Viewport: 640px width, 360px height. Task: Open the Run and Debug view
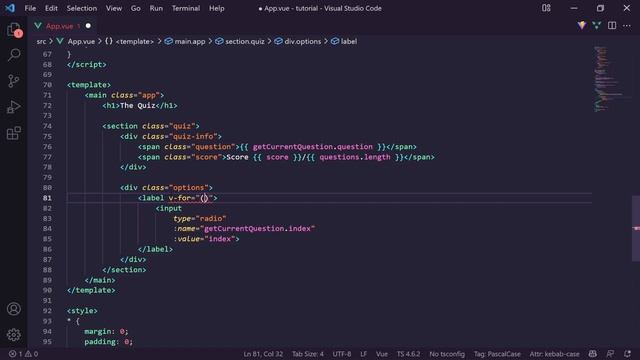click(14, 107)
